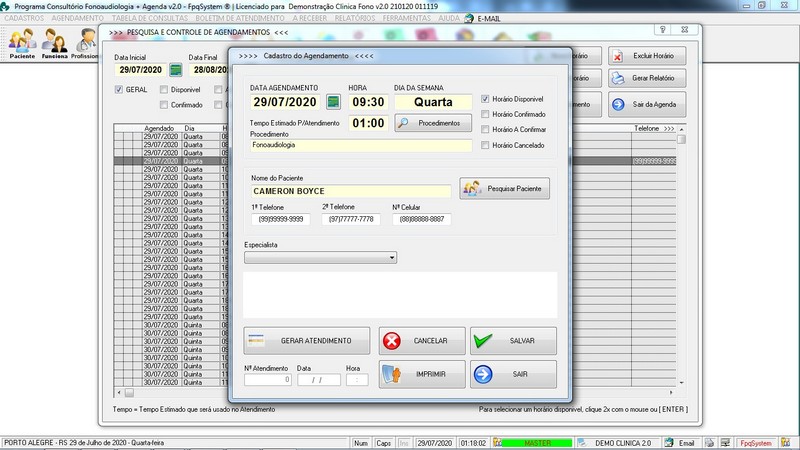Click the Tempo Estimado field showing 01:00
The width and height of the screenshot is (800, 450).
click(x=368, y=123)
